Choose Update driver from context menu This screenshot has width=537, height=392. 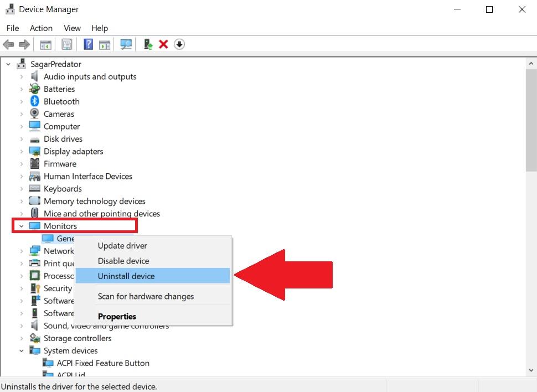pyautogui.click(x=153, y=246)
